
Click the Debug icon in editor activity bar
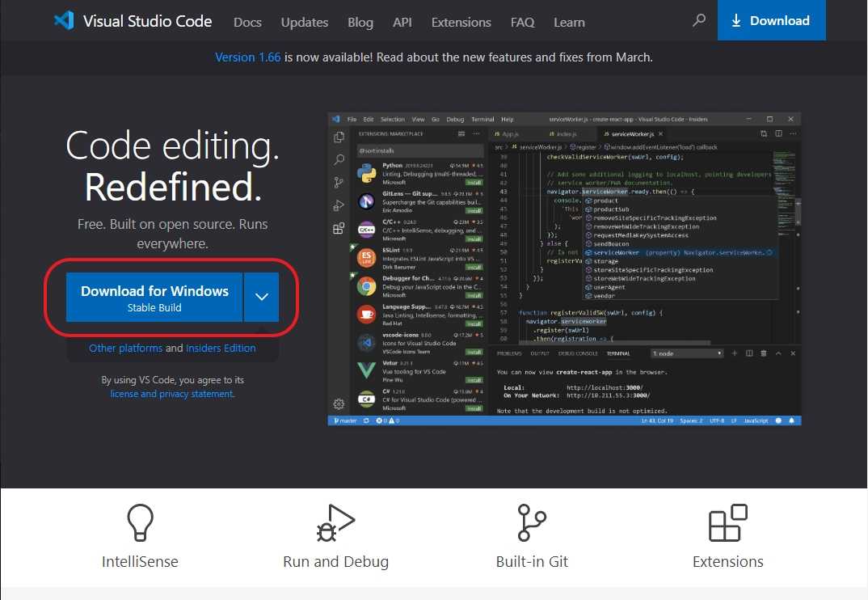point(339,205)
